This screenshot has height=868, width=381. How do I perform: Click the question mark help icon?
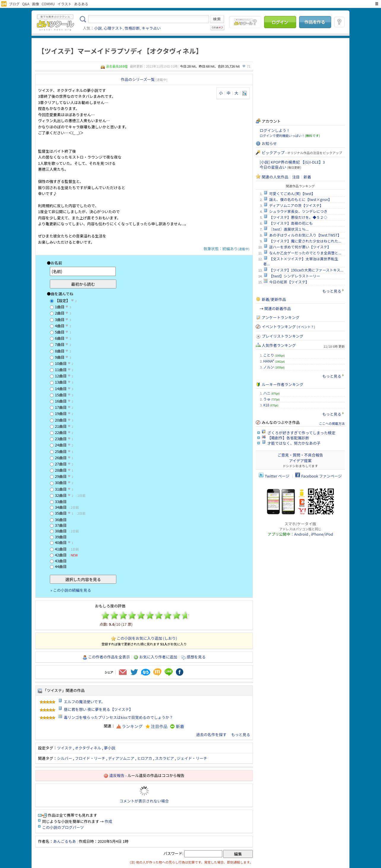[x=339, y=22]
